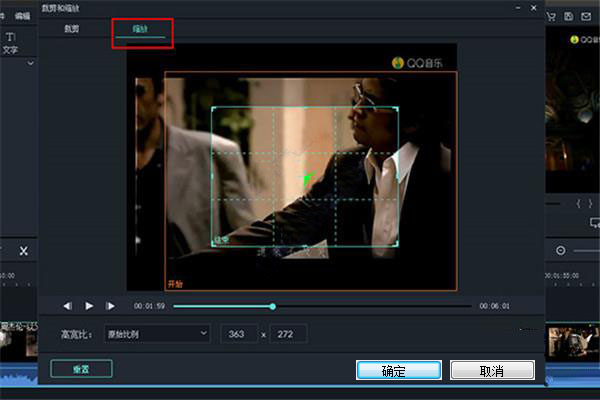The image size is (600, 400).
Task: Open the shopping cart icon in main window
Action: tap(551, 16)
